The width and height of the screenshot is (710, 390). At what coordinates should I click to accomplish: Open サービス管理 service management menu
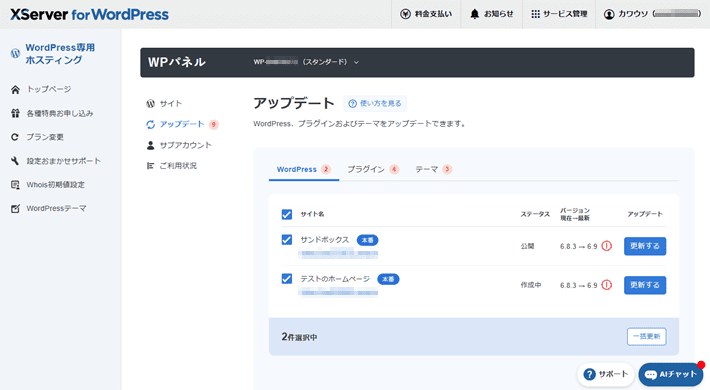tap(559, 14)
